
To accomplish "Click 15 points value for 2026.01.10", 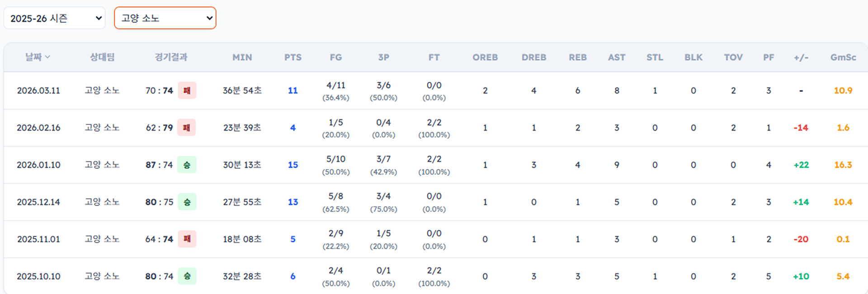I will tap(293, 165).
